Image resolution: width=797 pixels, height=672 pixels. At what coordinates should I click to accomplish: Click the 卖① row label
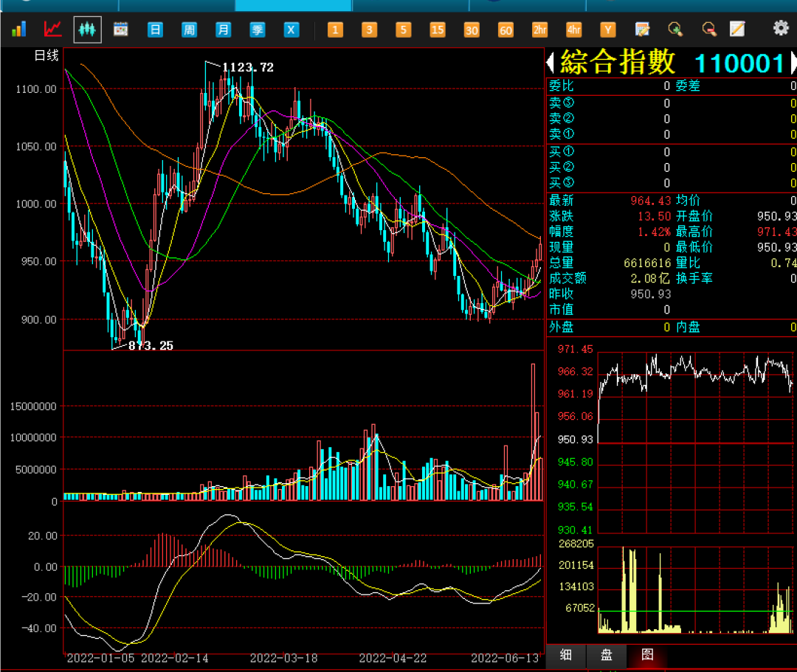[562, 134]
